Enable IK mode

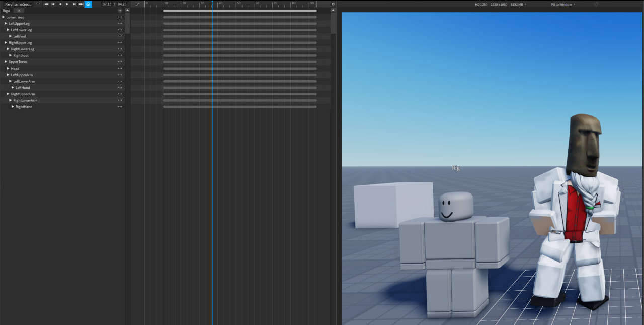coord(19,10)
